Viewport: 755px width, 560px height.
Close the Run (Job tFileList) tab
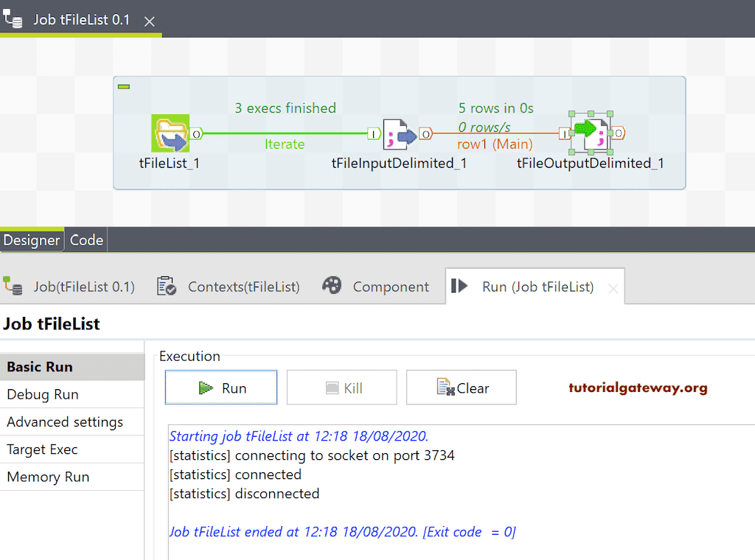click(613, 286)
